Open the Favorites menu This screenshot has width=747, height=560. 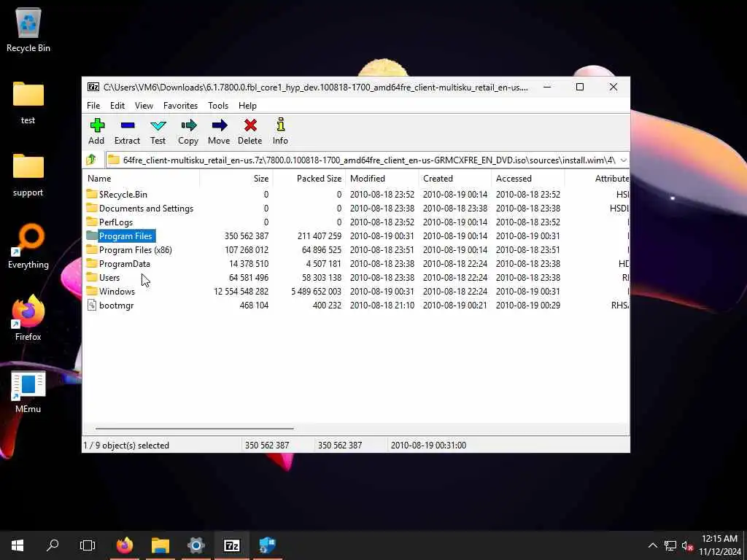pyautogui.click(x=181, y=106)
